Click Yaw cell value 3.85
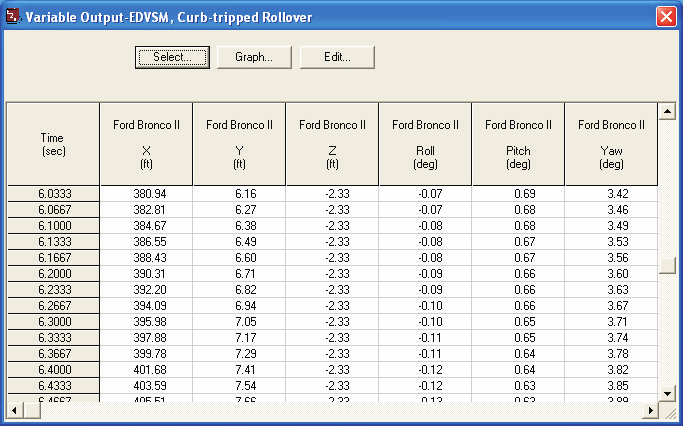This screenshot has height=426, width=683. [611, 385]
